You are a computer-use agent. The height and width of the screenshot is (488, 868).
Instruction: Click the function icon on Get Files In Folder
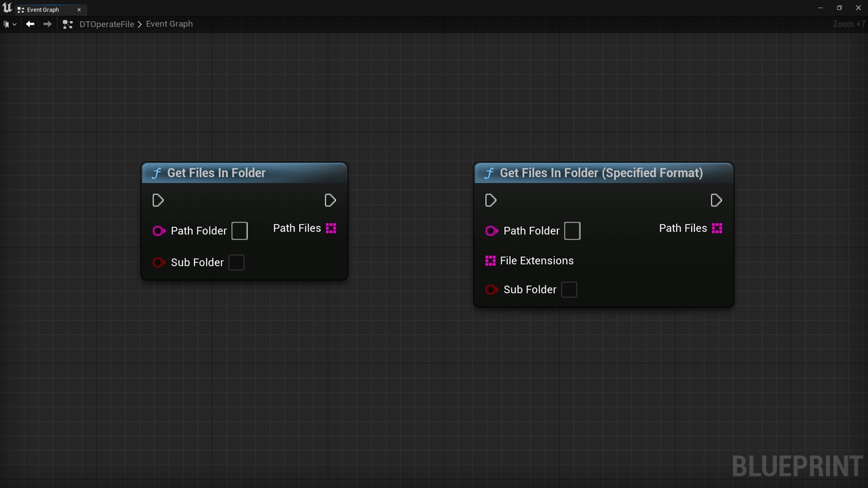click(x=157, y=173)
